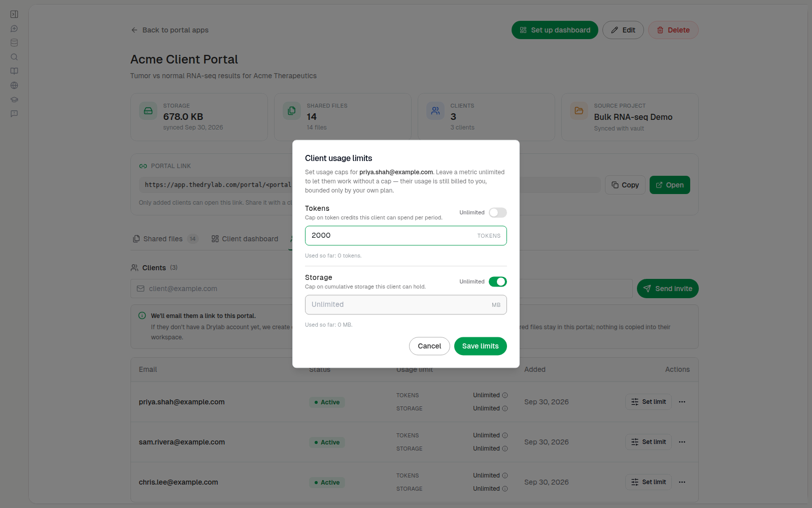
Task: Open the graduation cap icon in sidebar
Action: [x=14, y=100]
